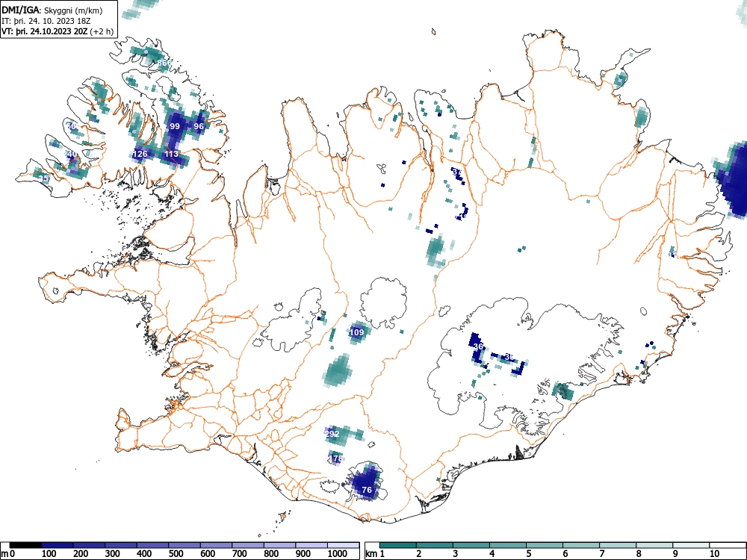Select the 126 visibility label
Viewport: 747px width, 560px height.
[x=140, y=154]
